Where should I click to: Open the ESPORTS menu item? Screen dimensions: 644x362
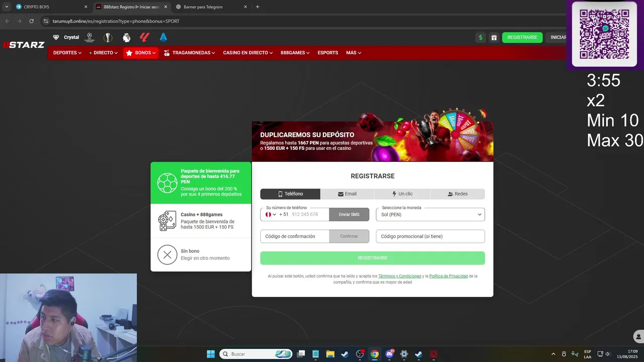[328, 53]
